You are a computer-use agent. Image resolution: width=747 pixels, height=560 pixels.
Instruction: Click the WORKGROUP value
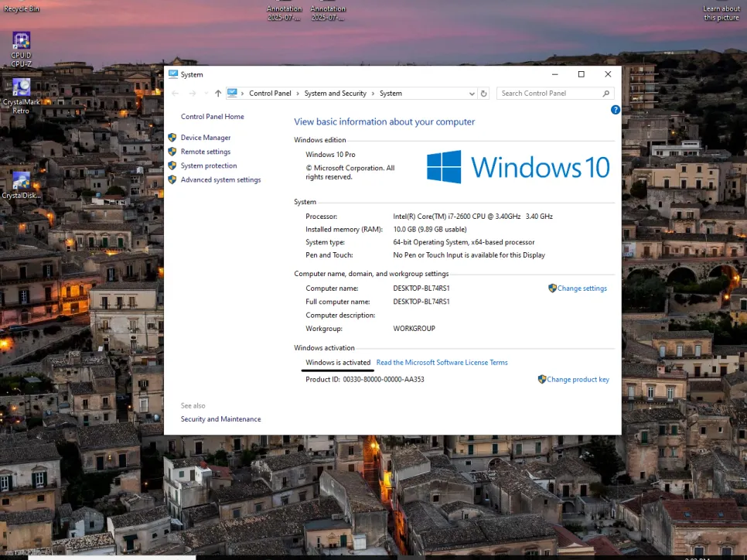coord(414,329)
